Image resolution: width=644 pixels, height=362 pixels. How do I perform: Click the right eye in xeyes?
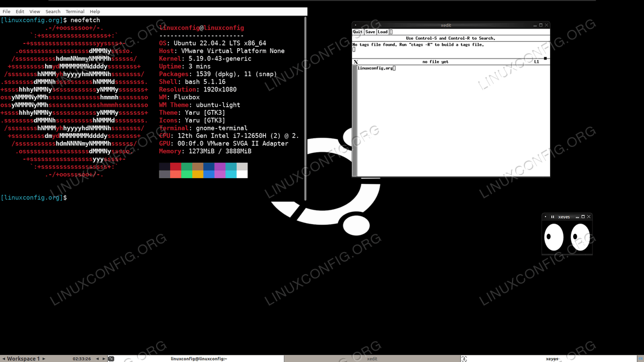[x=580, y=237]
